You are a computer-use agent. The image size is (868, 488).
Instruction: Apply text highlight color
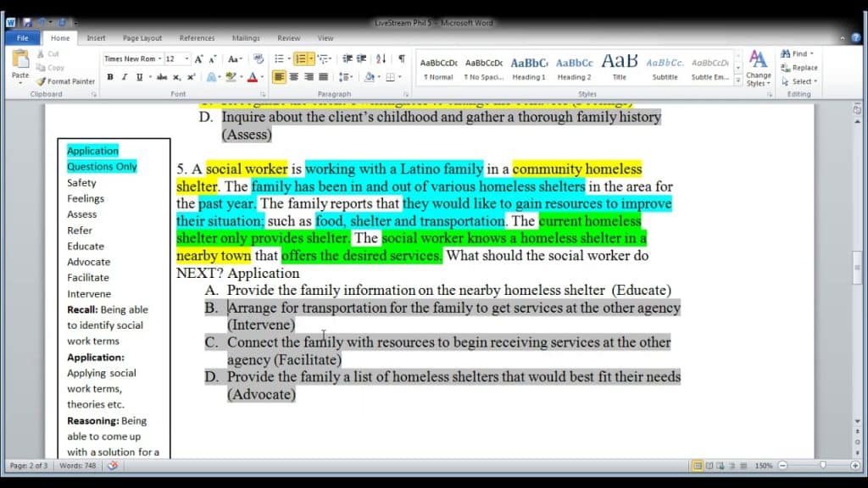(231, 77)
